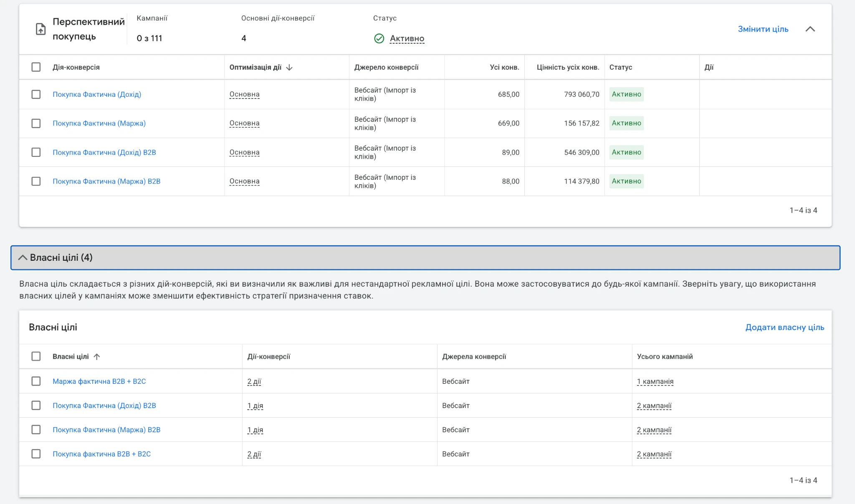Click Змінити ціль link
The width and height of the screenshot is (855, 504).
click(763, 29)
